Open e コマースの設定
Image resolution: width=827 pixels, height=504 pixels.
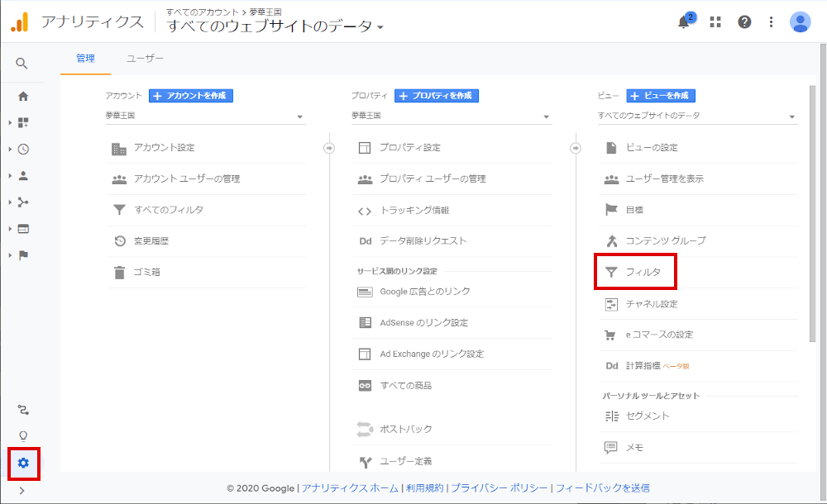[x=698, y=335]
